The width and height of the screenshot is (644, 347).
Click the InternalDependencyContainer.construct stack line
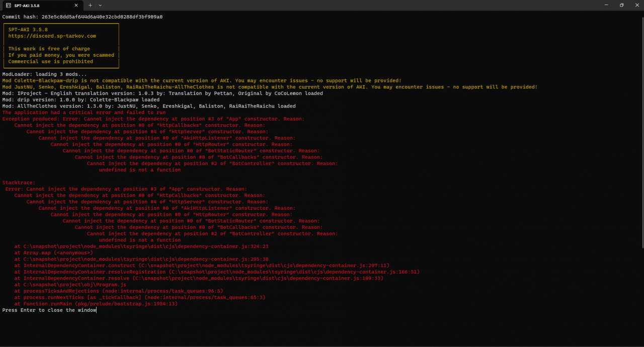pos(202,266)
